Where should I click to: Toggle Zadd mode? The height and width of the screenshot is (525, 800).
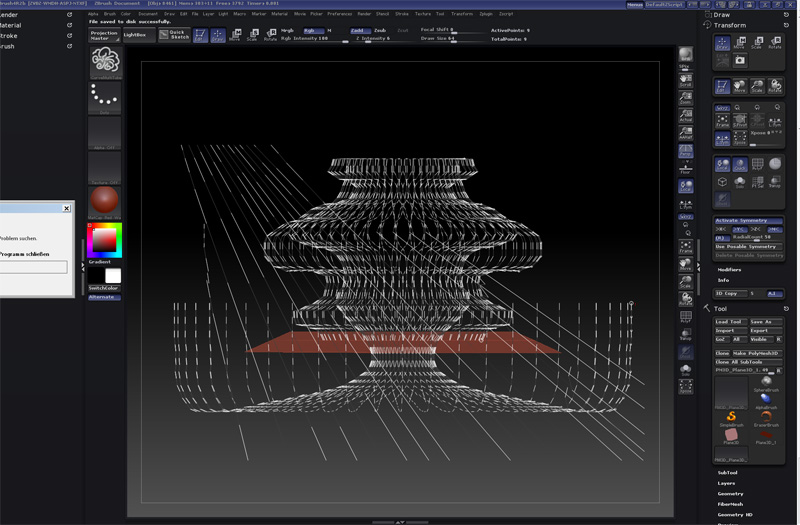coord(360,31)
